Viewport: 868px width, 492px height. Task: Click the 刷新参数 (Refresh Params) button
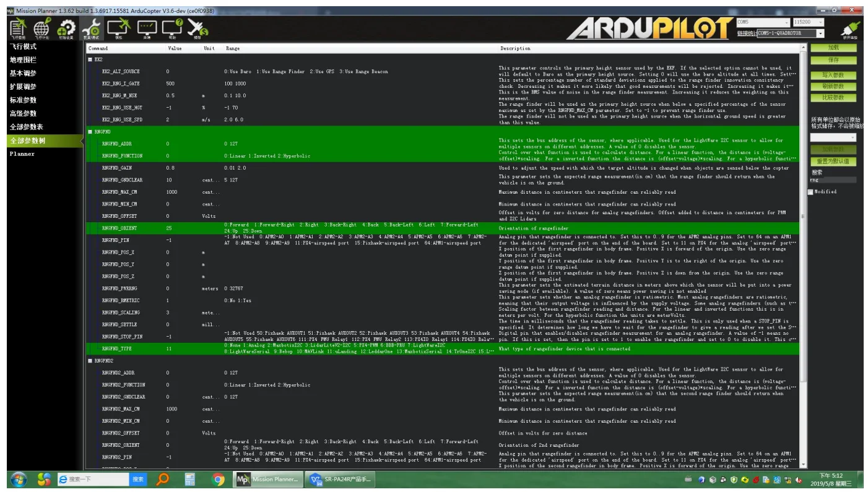click(x=833, y=87)
